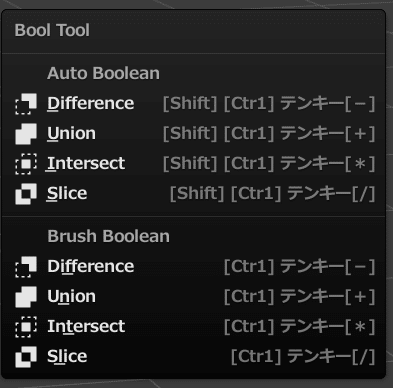Click the Auto Boolean Intersect icon

[x=26, y=163]
